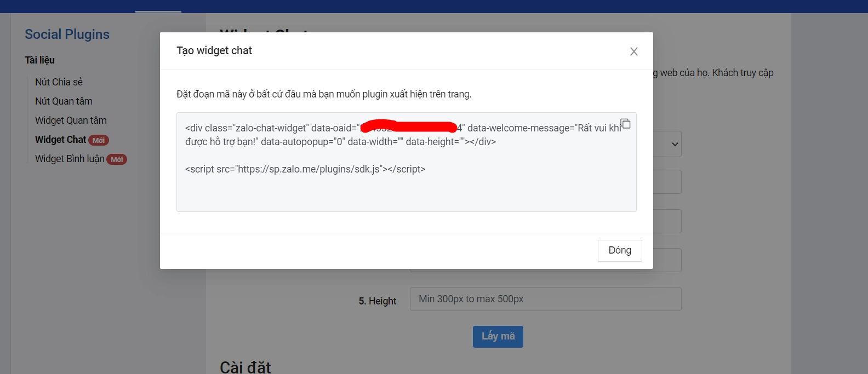This screenshot has width=868, height=374.
Task: Click the sdk.js script line
Action: pyautogui.click(x=305, y=169)
